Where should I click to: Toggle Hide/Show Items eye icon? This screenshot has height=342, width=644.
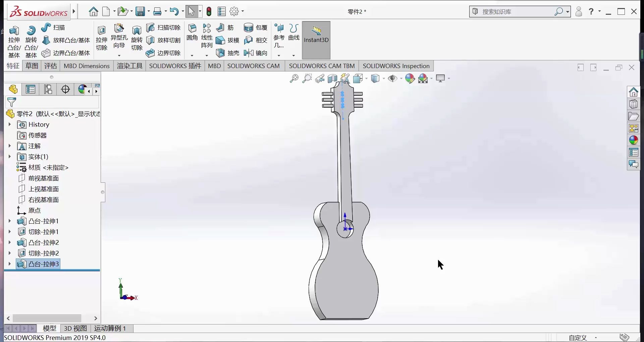pyautogui.click(x=393, y=78)
